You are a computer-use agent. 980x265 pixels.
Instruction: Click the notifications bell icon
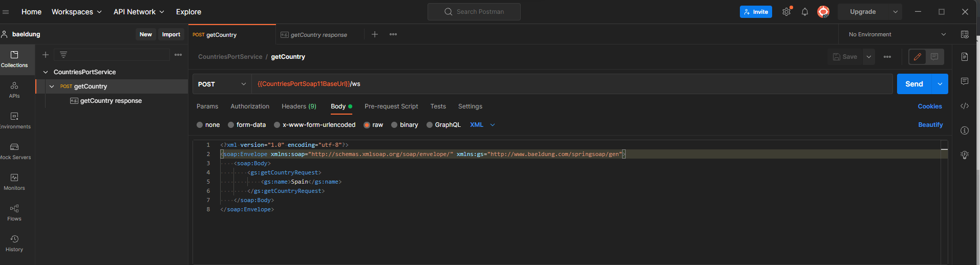[805, 12]
